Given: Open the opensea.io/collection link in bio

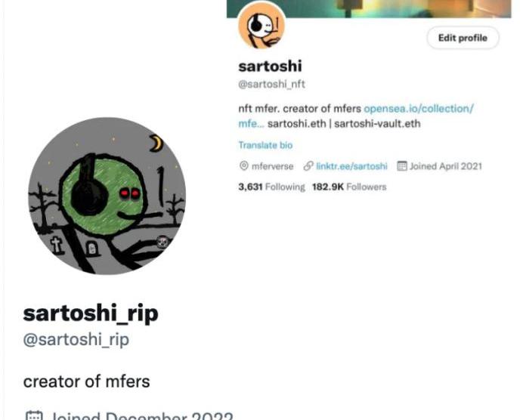Looking at the screenshot, I should tap(355, 116).
